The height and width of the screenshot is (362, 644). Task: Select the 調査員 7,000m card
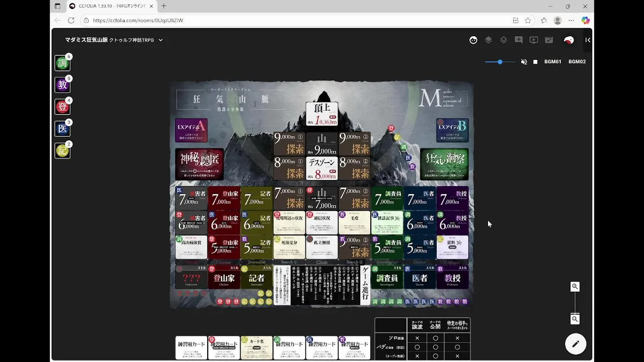tap(387, 198)
